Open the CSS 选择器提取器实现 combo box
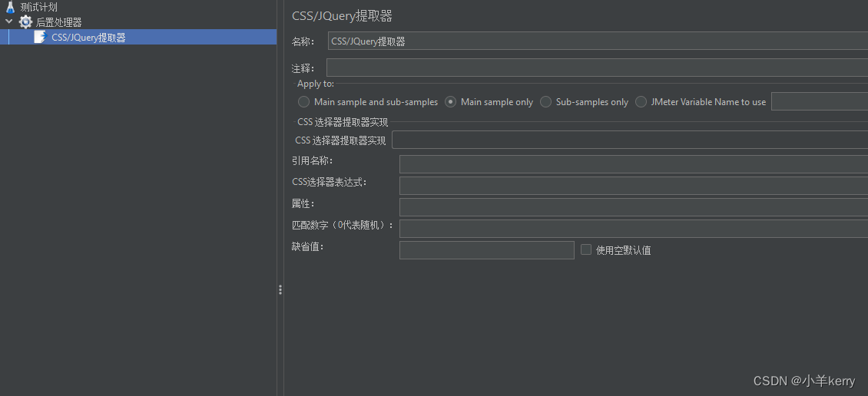 [630, 140]
